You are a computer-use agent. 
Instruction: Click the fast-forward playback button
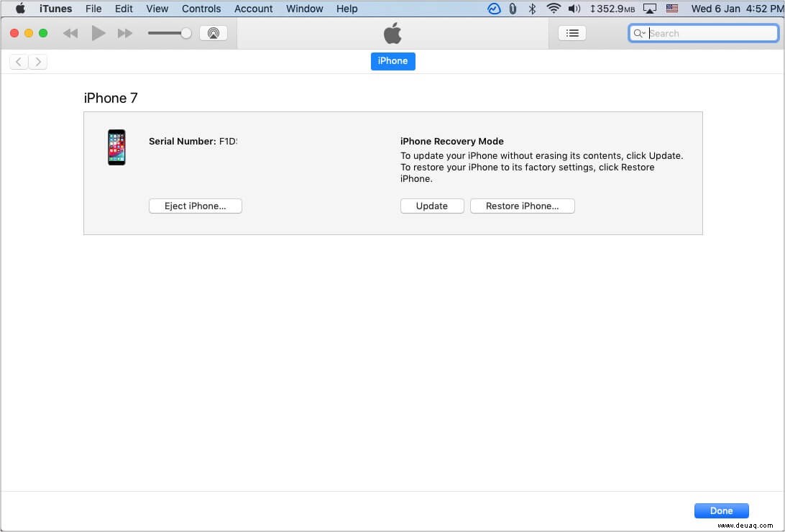124,33
